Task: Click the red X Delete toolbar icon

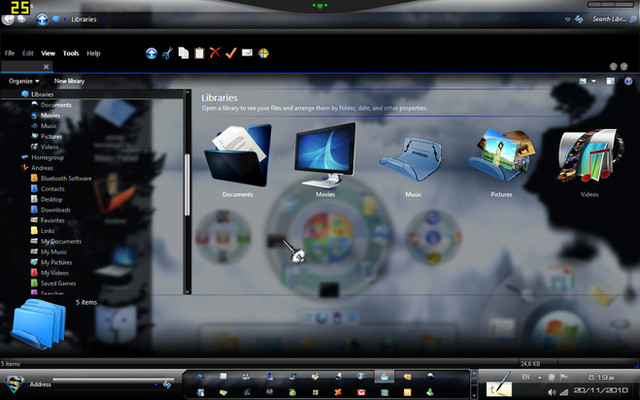Action: 215,52
